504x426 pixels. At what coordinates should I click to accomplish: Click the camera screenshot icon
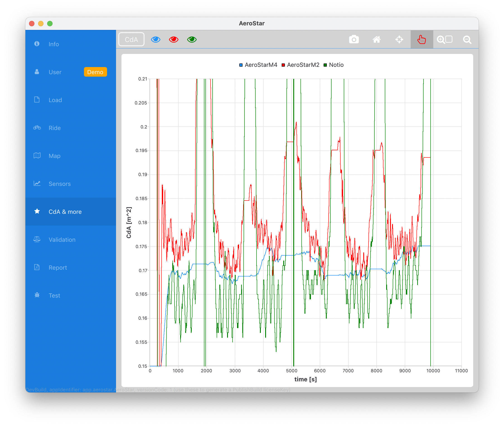(x=354, y=39)
